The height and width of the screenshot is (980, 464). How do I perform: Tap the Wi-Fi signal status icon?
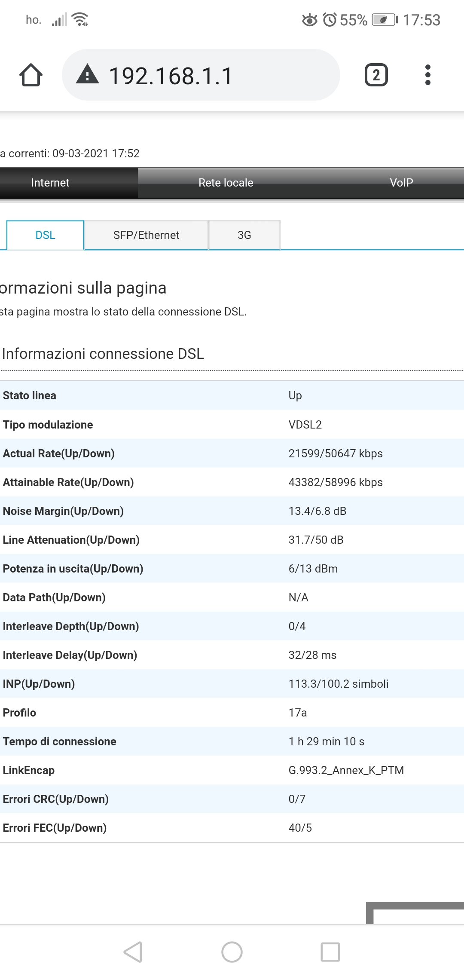80,19
